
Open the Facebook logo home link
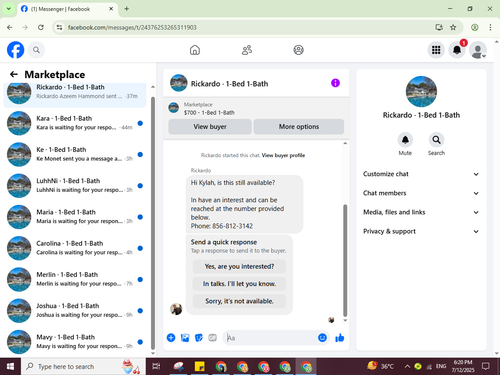[x=15, y=50]
